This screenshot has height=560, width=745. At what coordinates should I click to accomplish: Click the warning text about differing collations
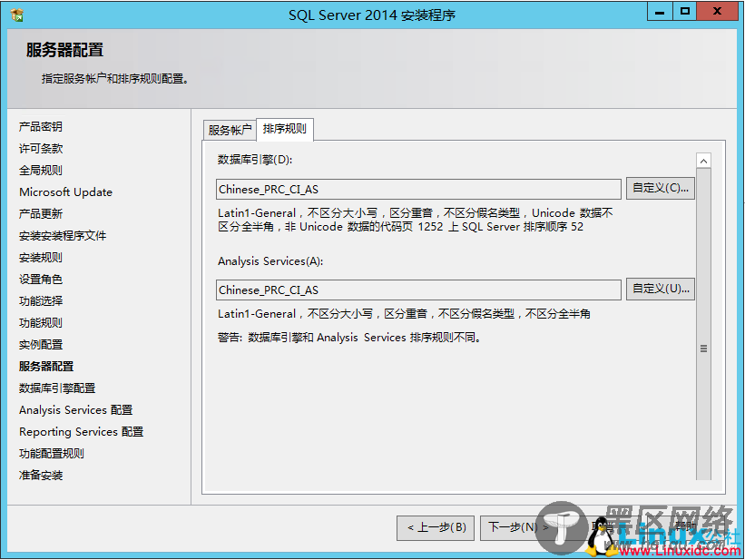349,338
